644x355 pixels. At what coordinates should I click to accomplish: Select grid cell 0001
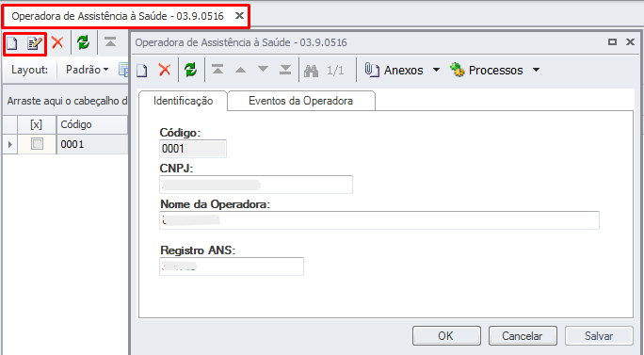click(x=92, y=144)
